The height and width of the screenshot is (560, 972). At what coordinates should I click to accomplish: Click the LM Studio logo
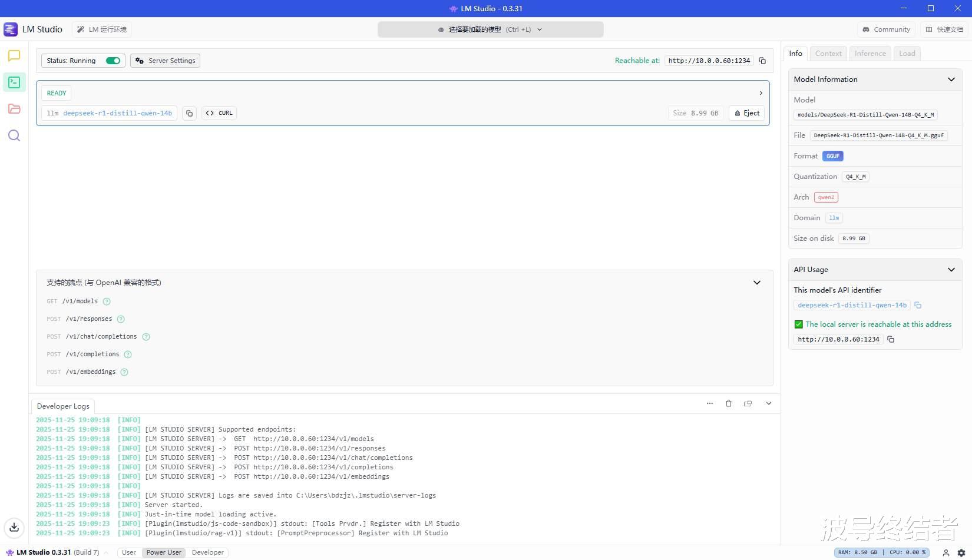coord(11,29)
